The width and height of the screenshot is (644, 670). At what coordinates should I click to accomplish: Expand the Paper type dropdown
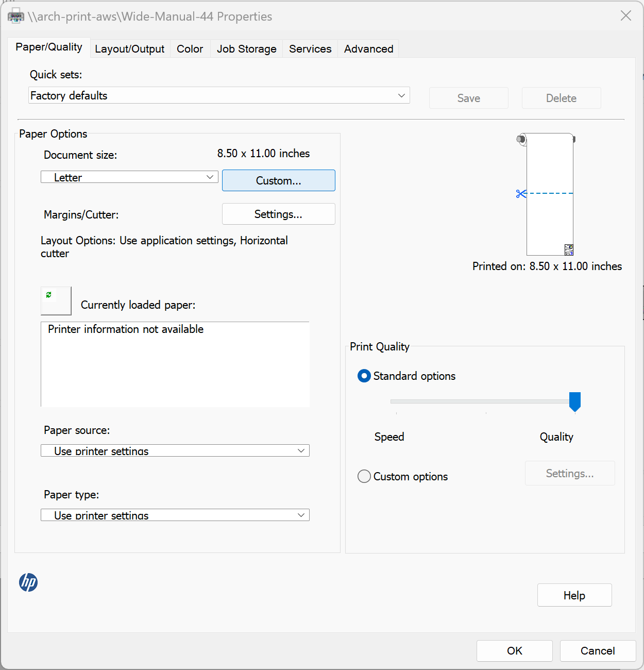pyautogui.click(x=175, y=515)
